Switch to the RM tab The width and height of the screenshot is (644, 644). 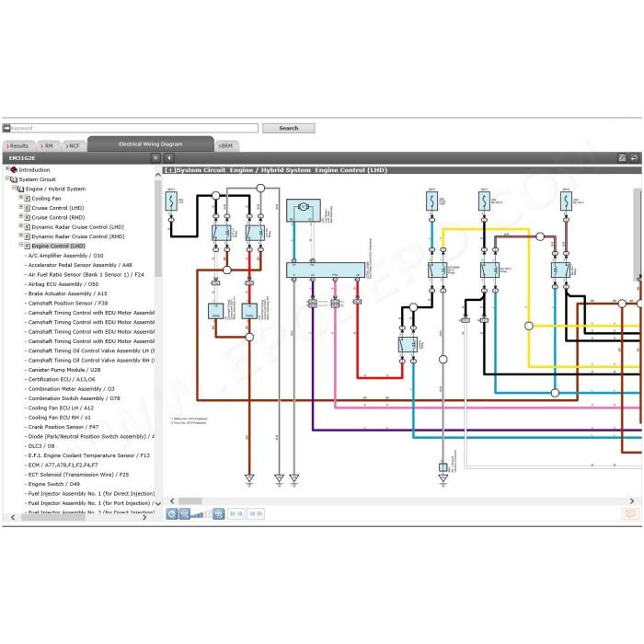48,145
